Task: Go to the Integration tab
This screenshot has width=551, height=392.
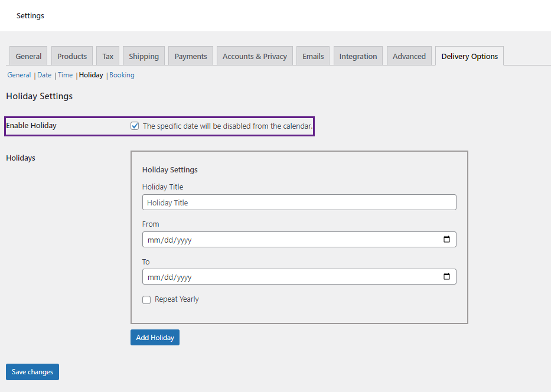Action: click(358, 56)
